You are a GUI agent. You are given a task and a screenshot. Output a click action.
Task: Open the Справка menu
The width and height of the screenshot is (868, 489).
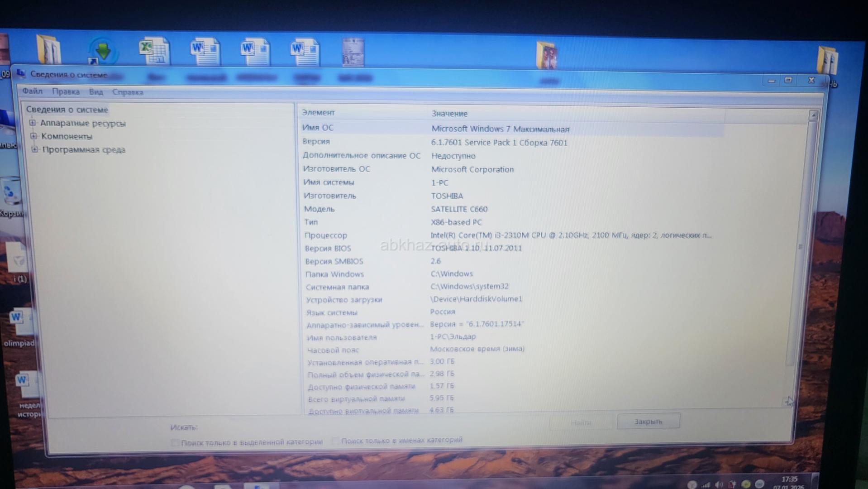click(128, 92)
